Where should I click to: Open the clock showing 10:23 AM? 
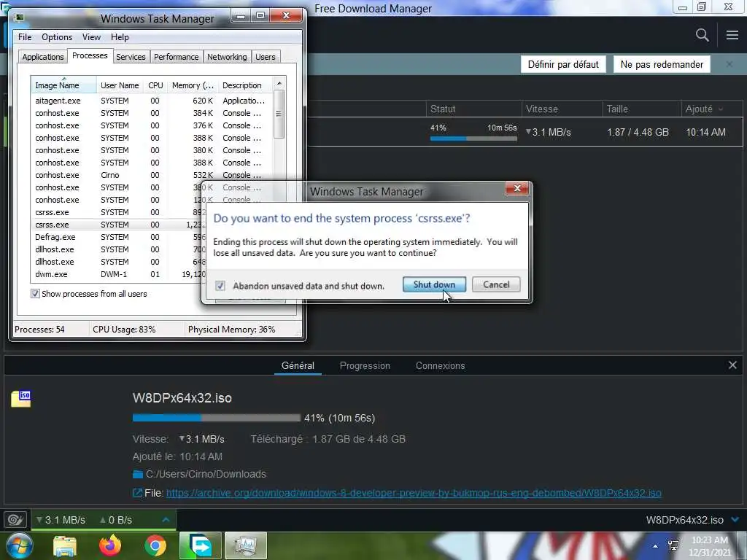click(710, 546)
